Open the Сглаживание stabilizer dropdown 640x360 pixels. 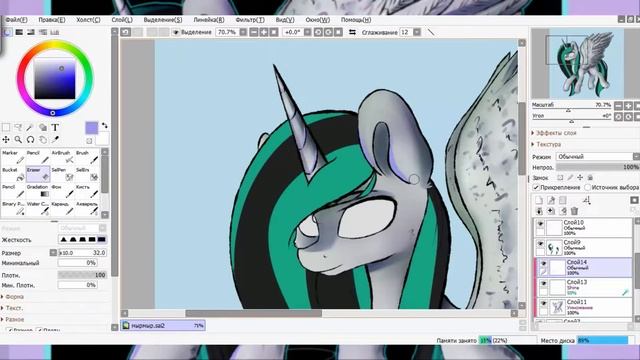coord(417,32)
